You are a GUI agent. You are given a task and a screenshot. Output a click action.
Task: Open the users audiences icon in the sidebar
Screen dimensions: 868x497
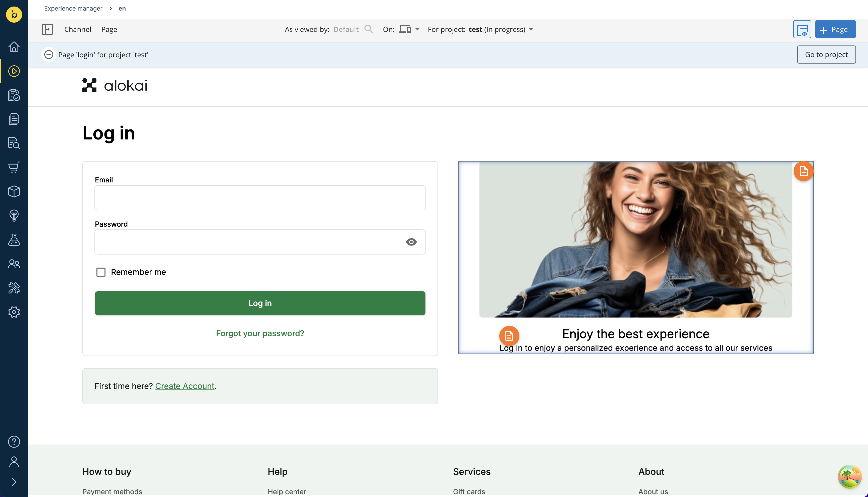(x=14, y=264)
